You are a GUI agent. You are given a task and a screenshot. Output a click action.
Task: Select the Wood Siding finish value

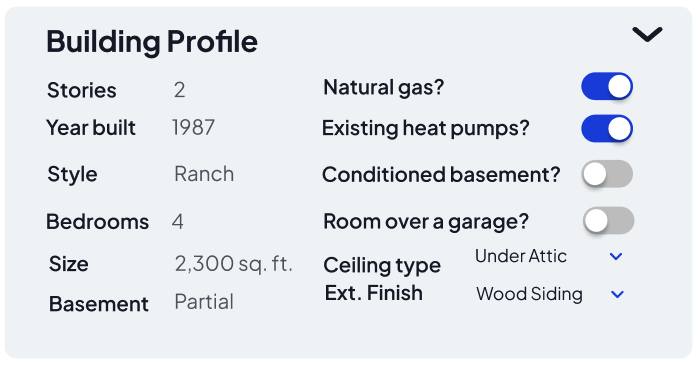[529, 294]
